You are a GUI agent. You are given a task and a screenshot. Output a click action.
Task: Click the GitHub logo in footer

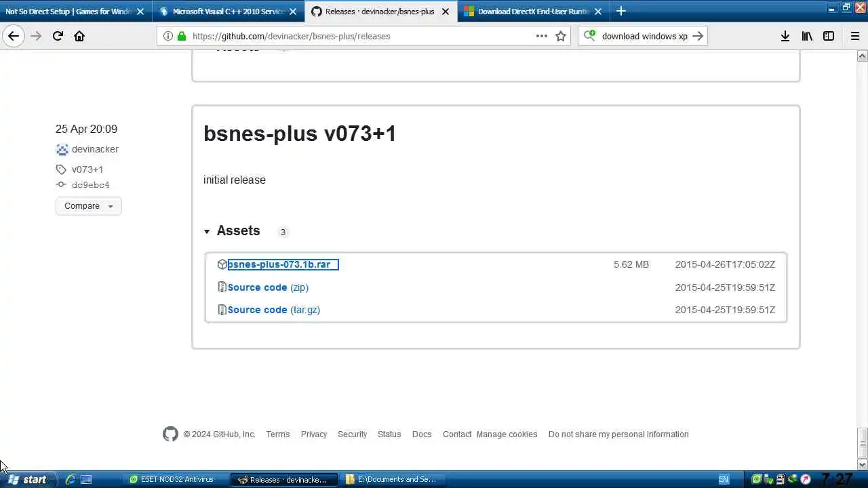[x=170, y=434]
